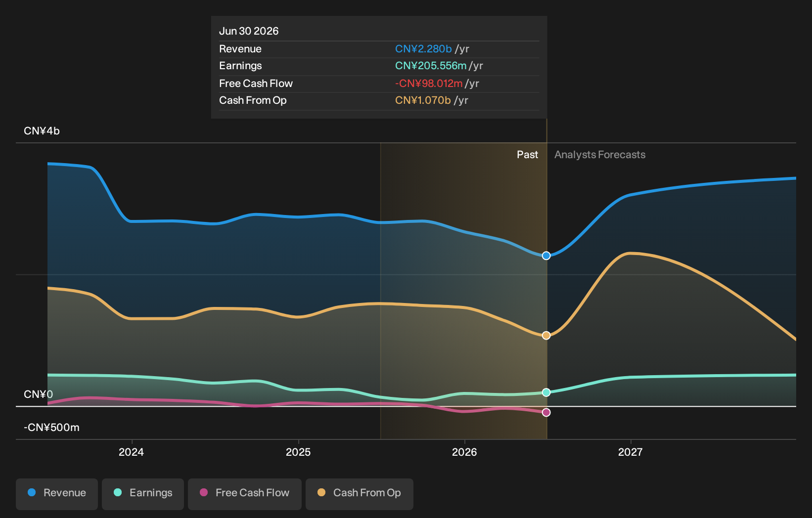812x518 pixels.
Task: Toggle the Revenue legend button
Action: click(x=57, y=494)
